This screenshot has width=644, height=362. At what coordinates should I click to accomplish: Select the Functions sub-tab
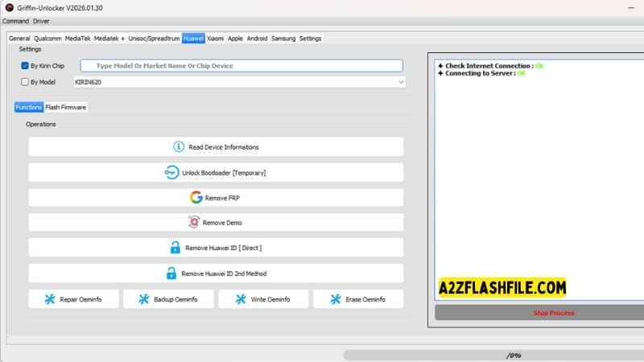[x=29, y=107]
